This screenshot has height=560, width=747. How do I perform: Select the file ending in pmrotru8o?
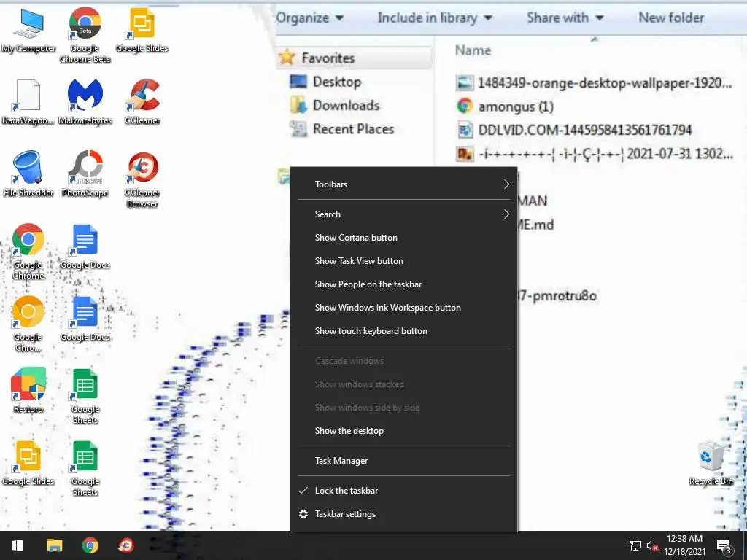coord(557,296)
